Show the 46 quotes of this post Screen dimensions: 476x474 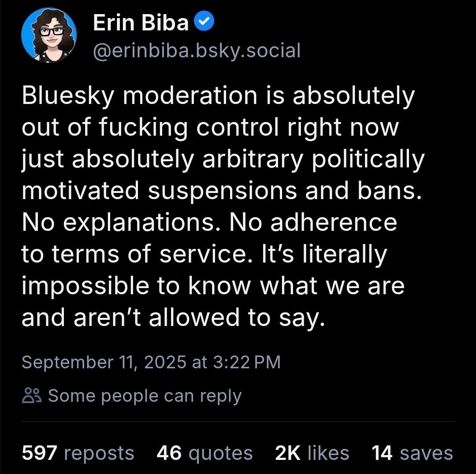pyautogui.click(x=205, y=453)
